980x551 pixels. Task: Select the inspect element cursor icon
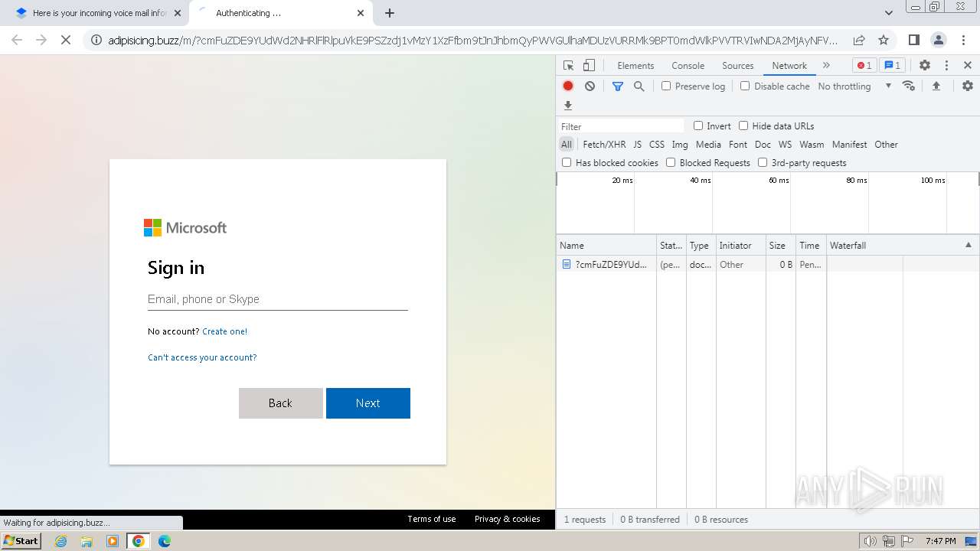click(568, 66)
